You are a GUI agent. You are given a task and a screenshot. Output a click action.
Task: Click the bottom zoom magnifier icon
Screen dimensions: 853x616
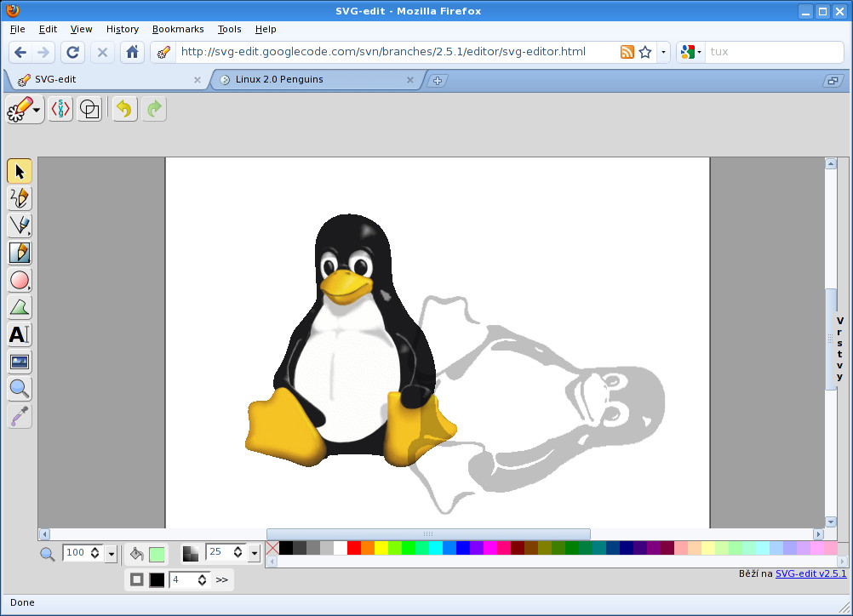48,554
